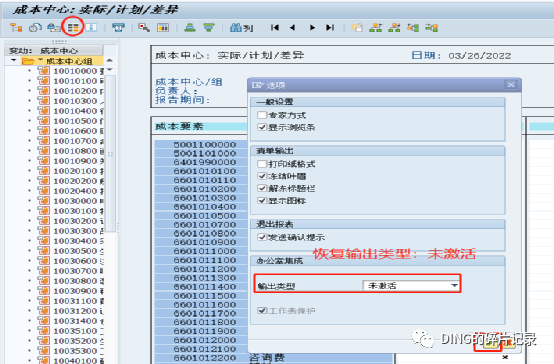This screenshot has height=364, width=554.
Task: Jump to last column arrow icon
Action: click(x=330, y=28)
